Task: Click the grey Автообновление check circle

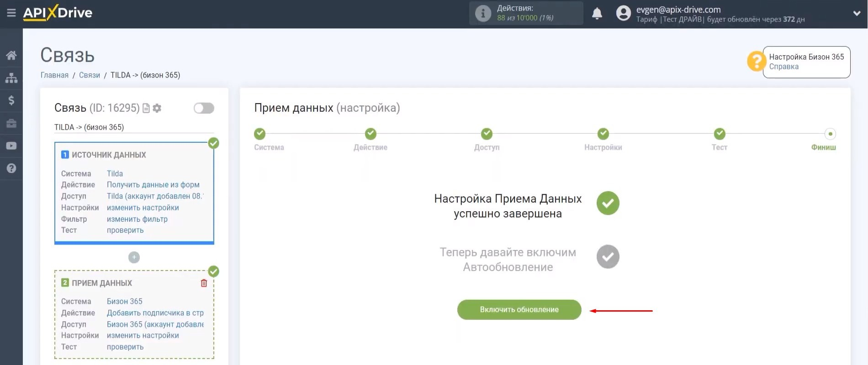Action: [608, 257]
